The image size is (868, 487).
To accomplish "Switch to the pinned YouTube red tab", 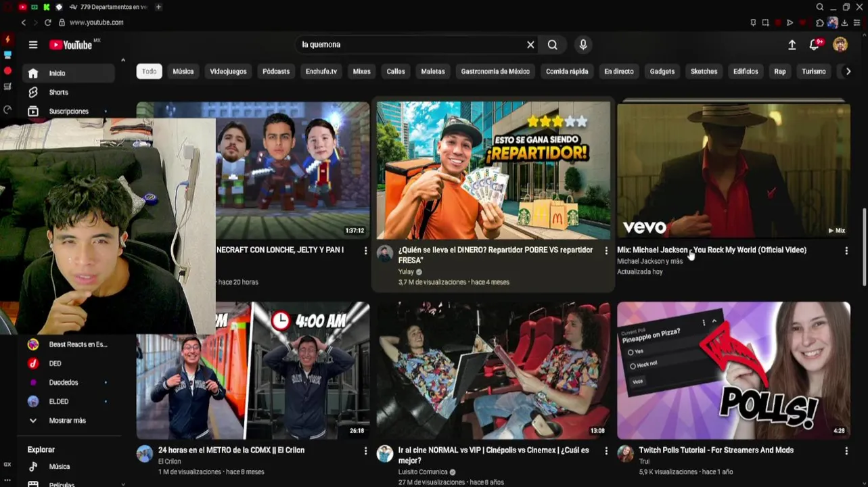I will coord(22,7).
